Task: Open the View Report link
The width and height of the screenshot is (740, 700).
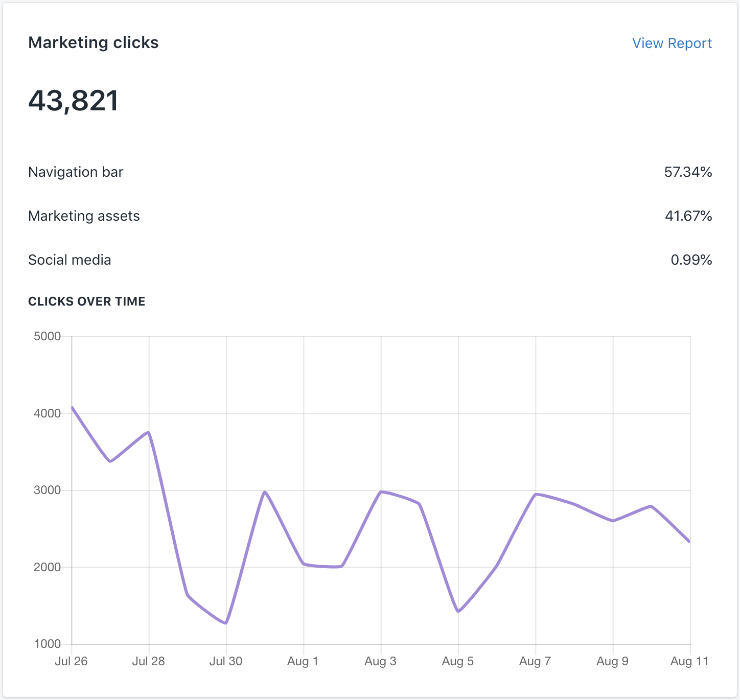Action: [672, 43]
